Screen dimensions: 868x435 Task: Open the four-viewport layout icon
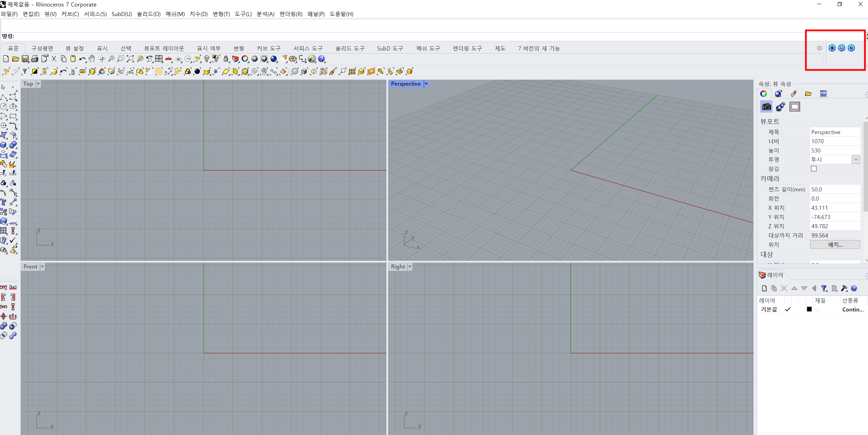pos(159,59)
